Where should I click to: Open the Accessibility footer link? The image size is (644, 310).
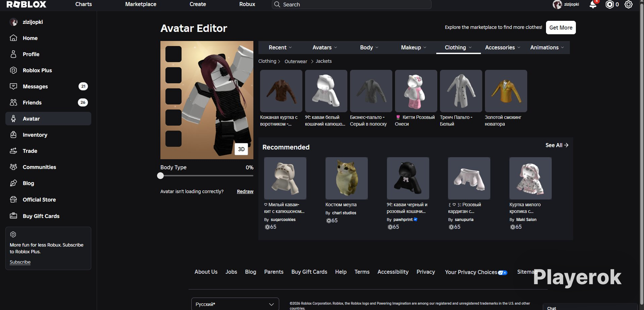tap(393, 272)
